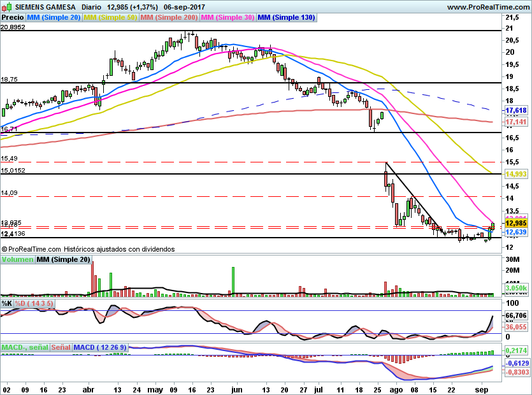
Task: Click the abr month marker on time axis
Action: click(x=88, y=390)
